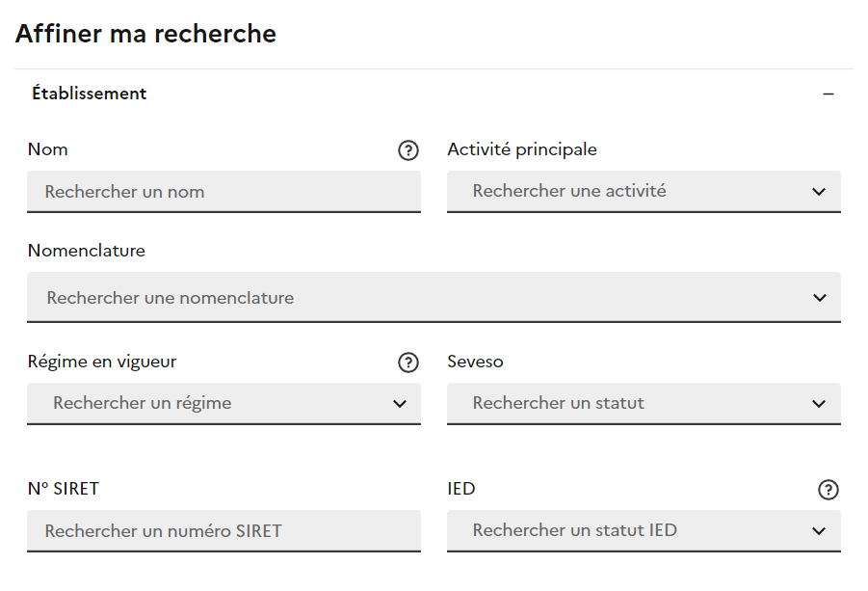
Task: Click the "N° SIRET" field label
Action: (x=64, y=489)
